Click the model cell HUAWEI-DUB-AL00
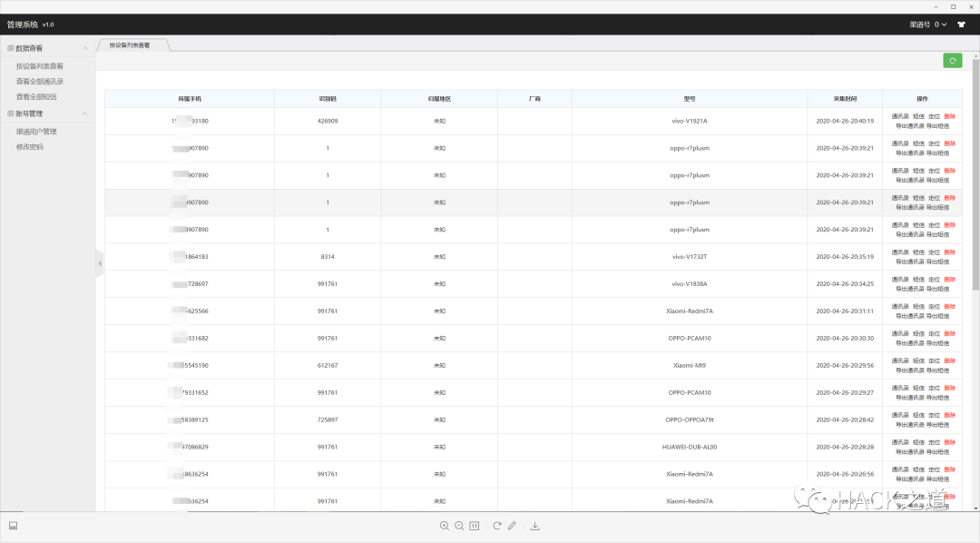Image resolution: width=980 pixels, height=543 pixels. 690,448
